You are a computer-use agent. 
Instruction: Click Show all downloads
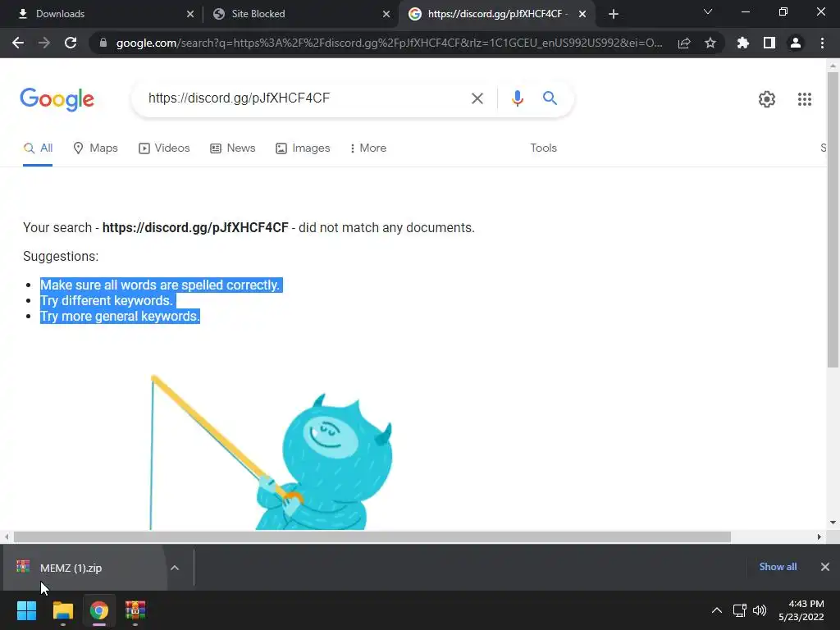[x=778, y=567]
